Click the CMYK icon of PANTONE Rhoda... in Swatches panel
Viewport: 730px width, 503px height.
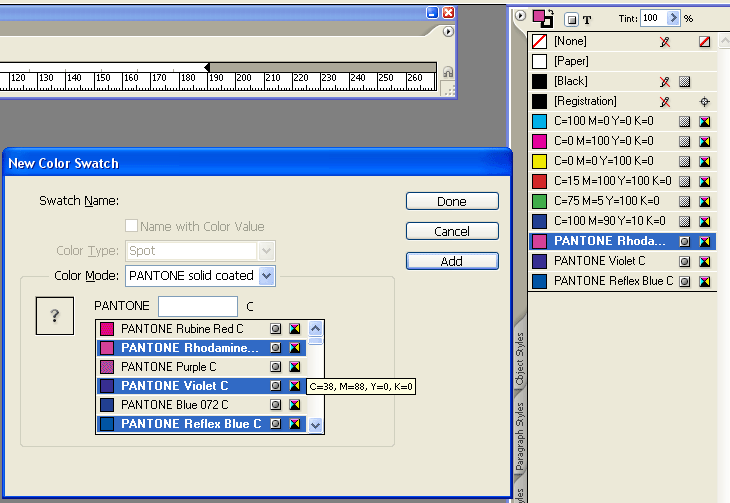(x=705, y=241)
